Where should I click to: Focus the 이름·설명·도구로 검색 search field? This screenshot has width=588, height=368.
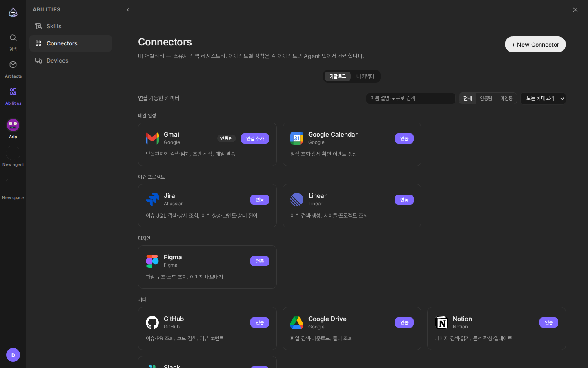[x=411, y=99]
